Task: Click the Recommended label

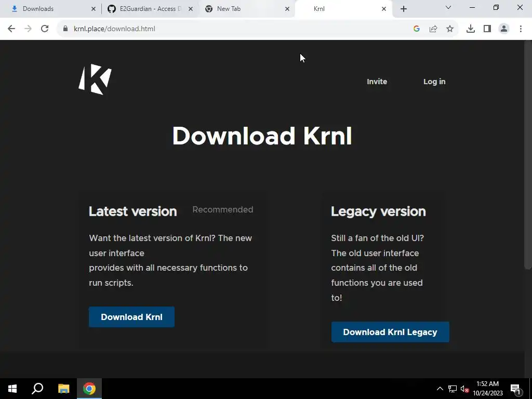Action: [222, 210]
